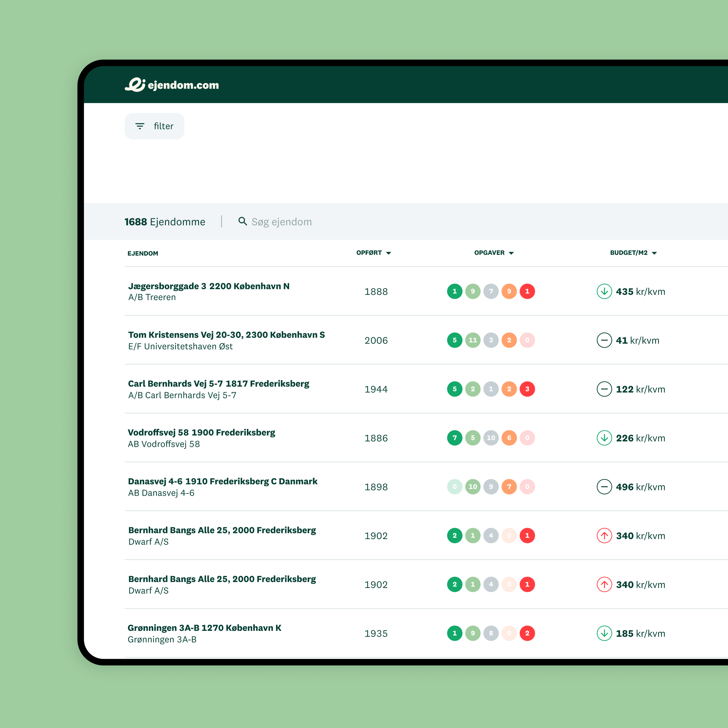
Task: Click AB Danasvej 4-6 owner name
Action: pos(161,493)
